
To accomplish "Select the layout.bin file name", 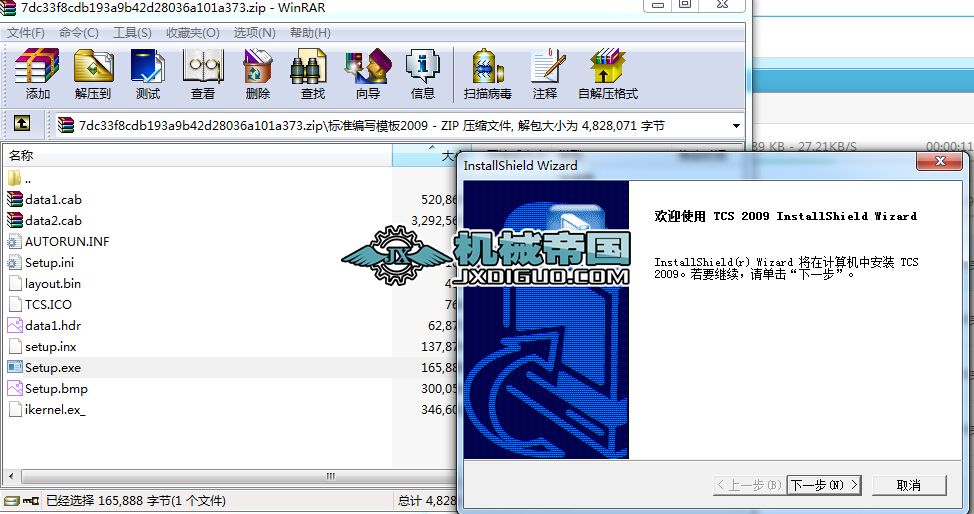I will click(53, 284).
